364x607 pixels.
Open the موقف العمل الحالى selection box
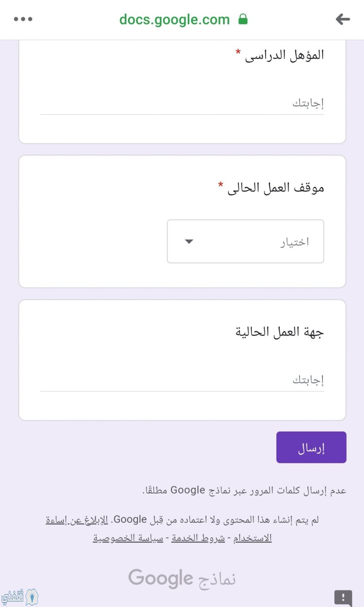tap(245, 241)
